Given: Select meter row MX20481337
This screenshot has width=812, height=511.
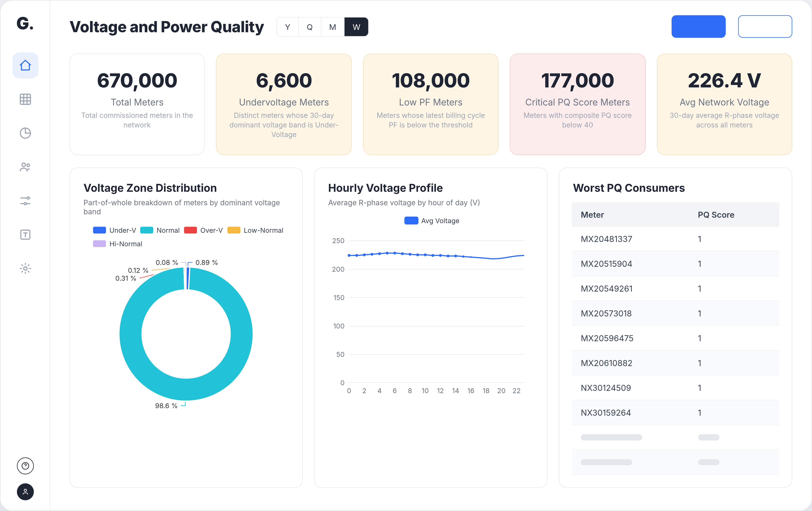Looking at the screenshot, I should coord(675,239).
